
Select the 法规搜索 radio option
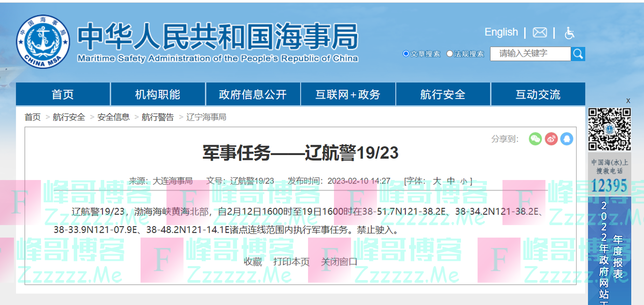450,53
